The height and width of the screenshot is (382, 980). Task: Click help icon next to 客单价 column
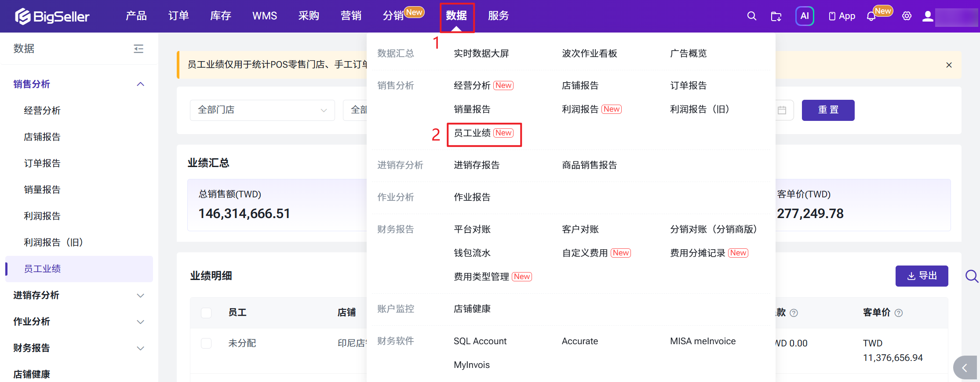click(x=899, y=313)
